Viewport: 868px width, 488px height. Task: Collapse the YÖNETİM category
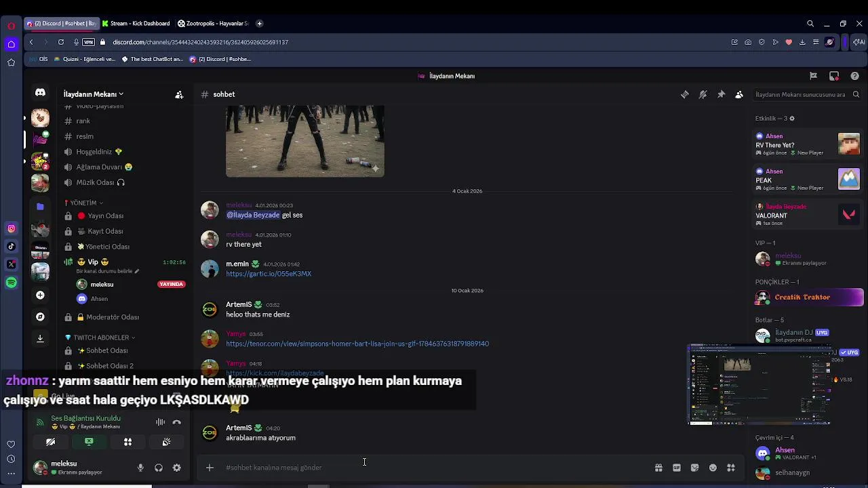click(x=83, y=203)
